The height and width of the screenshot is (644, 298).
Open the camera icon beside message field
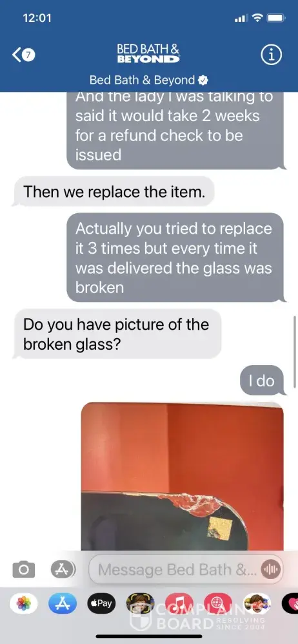coord(23,569)
